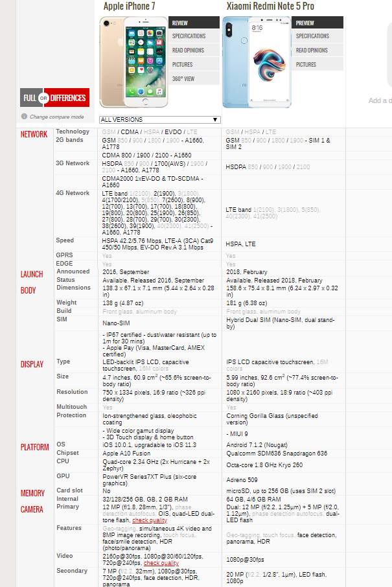The height and width of the screenshot is (587, 392).
Task: Click the Weight spec label
Action: pos(67,302)
